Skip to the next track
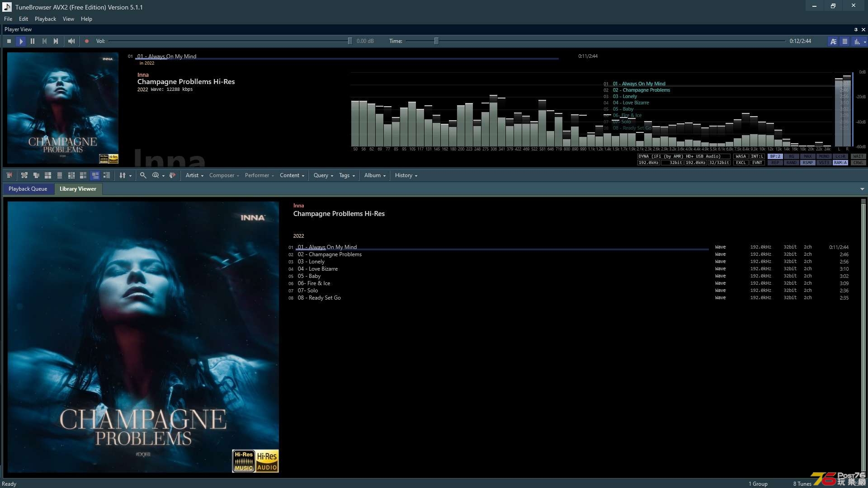 [x=56, y=41]
